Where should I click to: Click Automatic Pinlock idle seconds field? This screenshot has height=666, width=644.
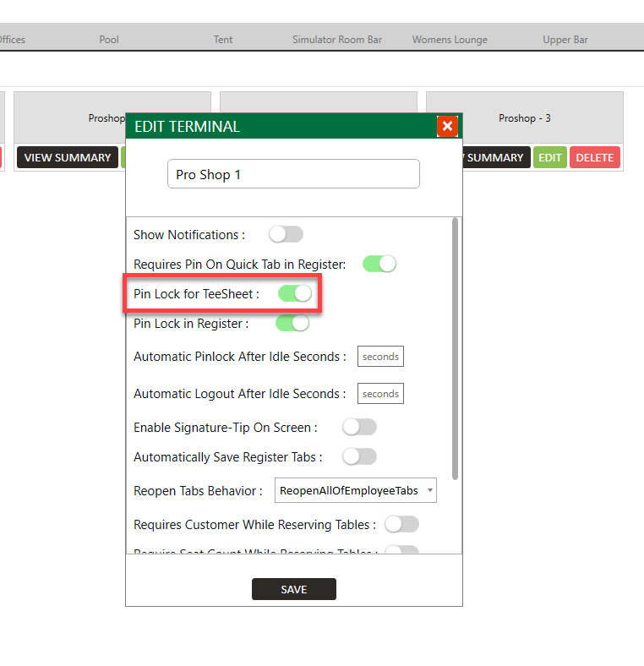point(380,357)
